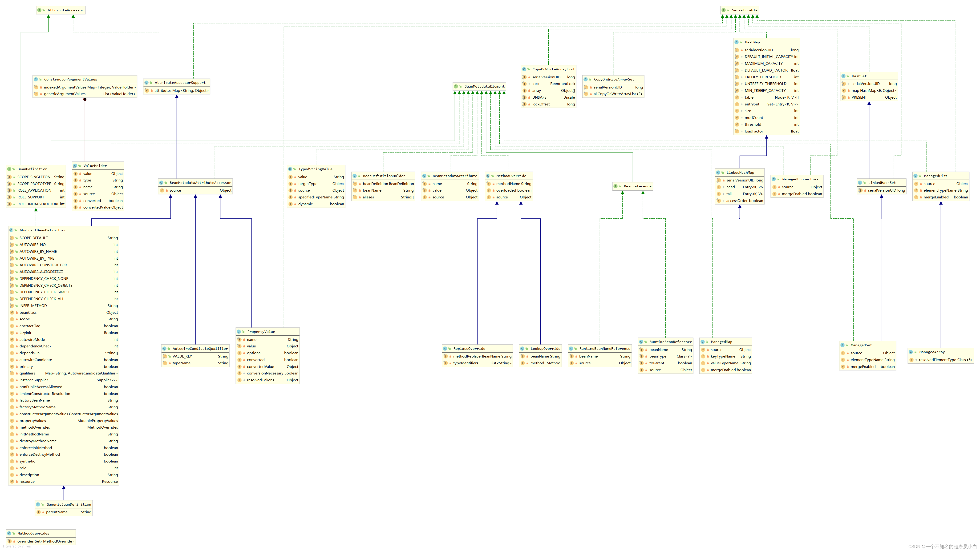Viewport: 980px width, 551px height.
Task: Click the class icon beside GenericBeanDefinition
Action: point(38,505)
